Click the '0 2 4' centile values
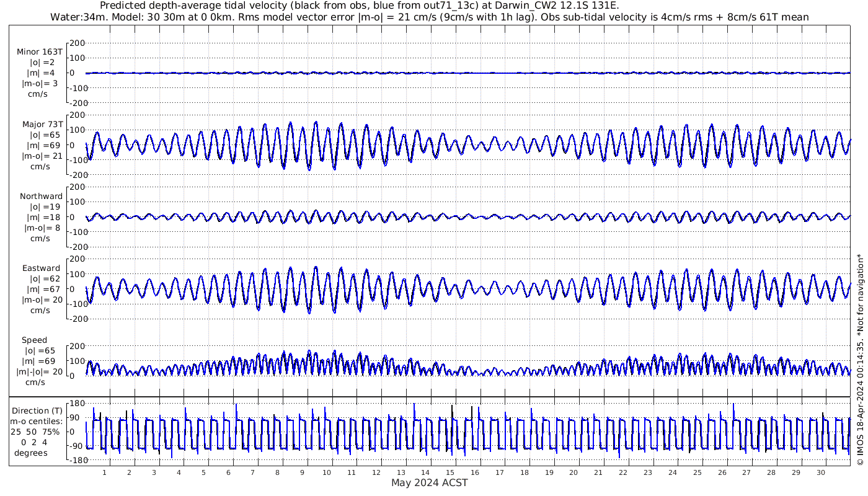The image size is (868, 496). coord(34,443)
